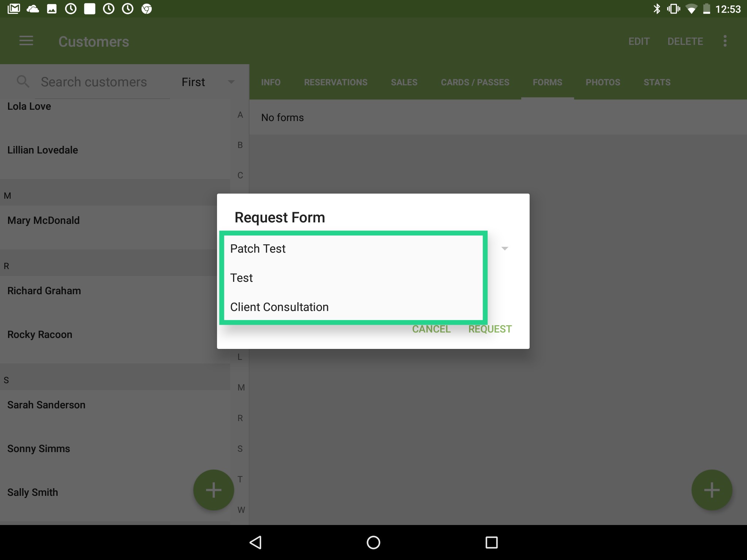Viewport: 747px width, 560px height.
Task: Click REQUEST in Request Form dialog
Action: [x=490, y=329]
